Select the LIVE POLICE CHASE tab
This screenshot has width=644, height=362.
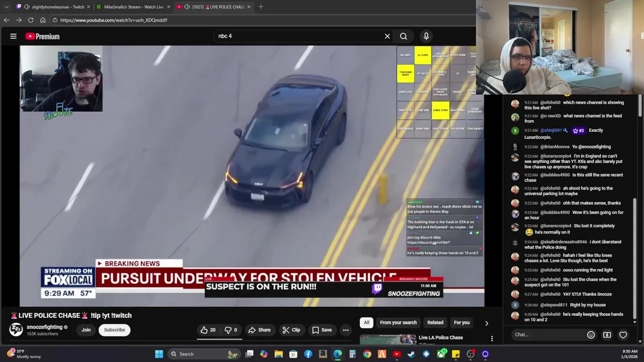pos(214,7)
